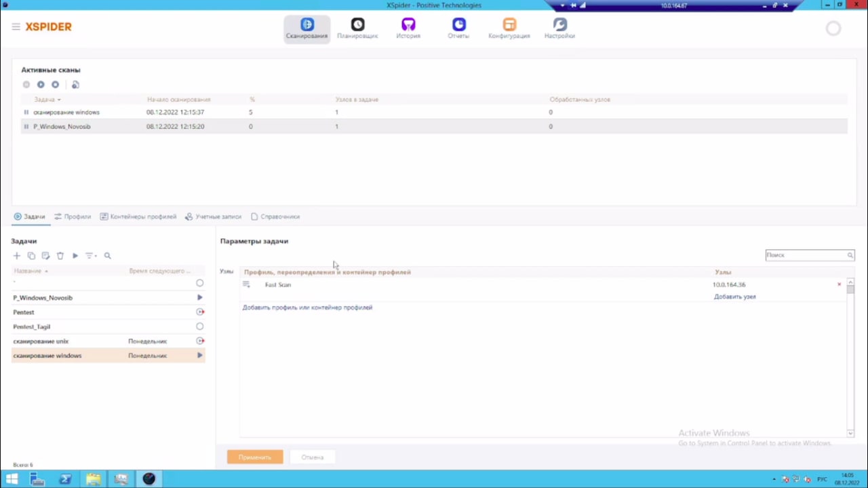Open the Настройки section
Viewport: 868px width, 488px height.
[x=559, y=29]
